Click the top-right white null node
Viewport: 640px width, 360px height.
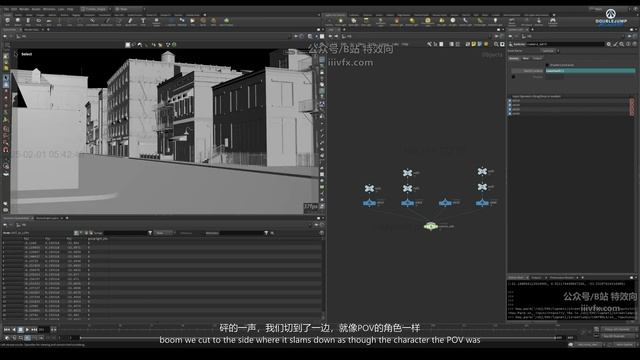point(482,171)
